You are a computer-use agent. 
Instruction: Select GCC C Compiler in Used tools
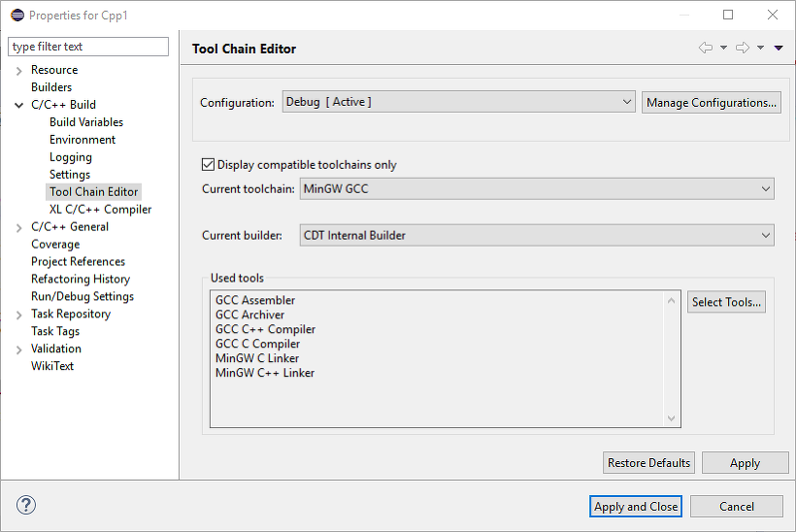pyautogui.click(x=257, y=344)
